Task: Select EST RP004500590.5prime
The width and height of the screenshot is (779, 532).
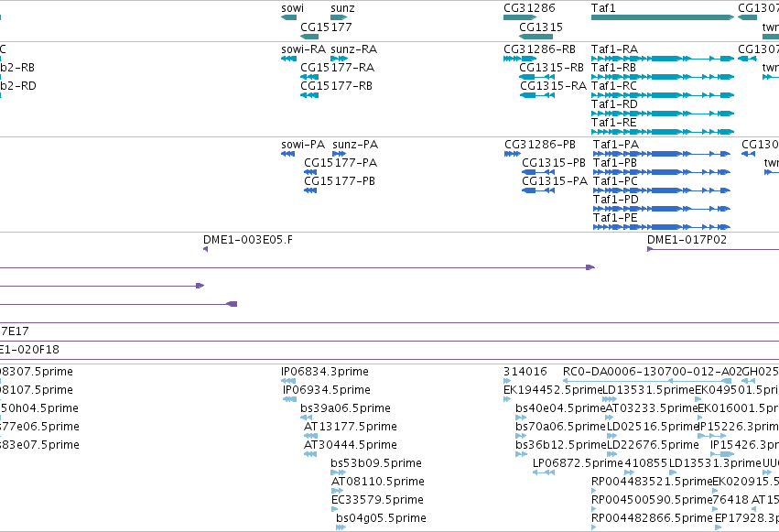Action: click(x=652, y=500)
